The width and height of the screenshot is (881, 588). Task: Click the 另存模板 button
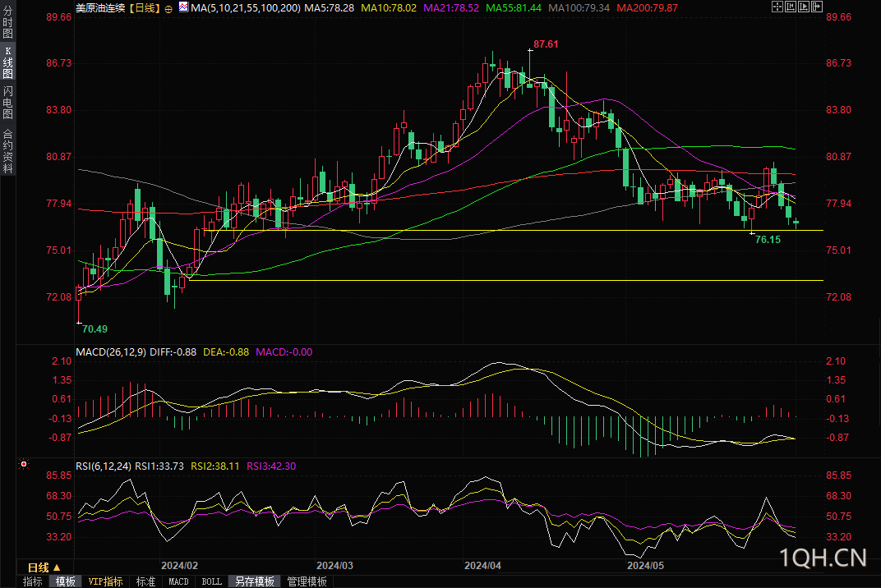click(x=255, y=581)
